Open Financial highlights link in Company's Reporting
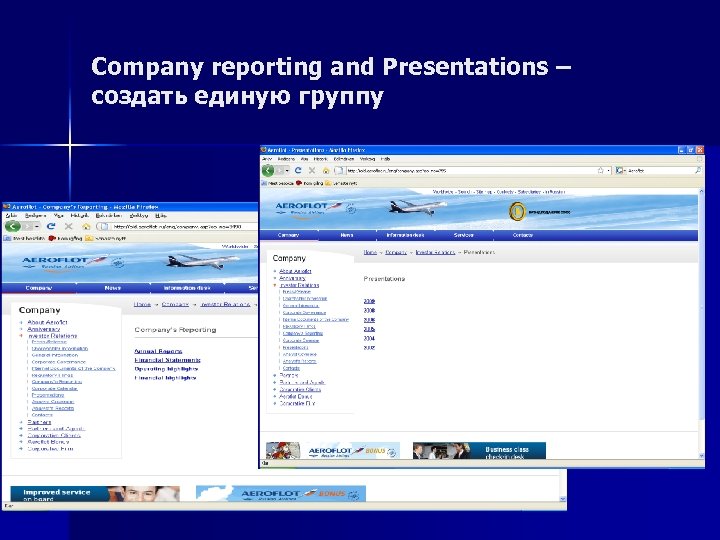The height and width of the screenshot is (540, 720). click(165, 378)
